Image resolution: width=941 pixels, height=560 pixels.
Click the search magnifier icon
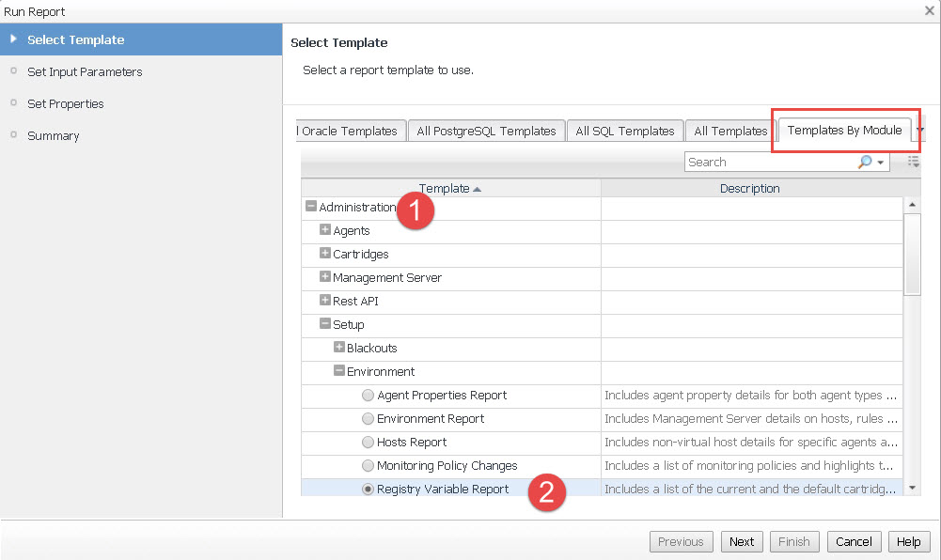tap(865, 162)
